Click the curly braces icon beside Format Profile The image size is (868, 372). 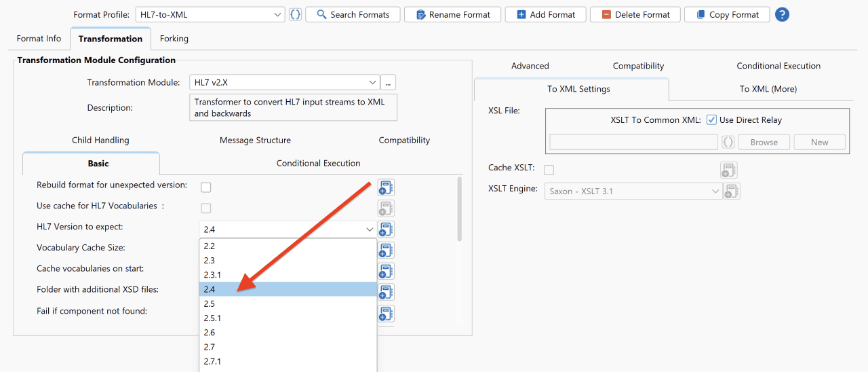click(x=295, y=14)
